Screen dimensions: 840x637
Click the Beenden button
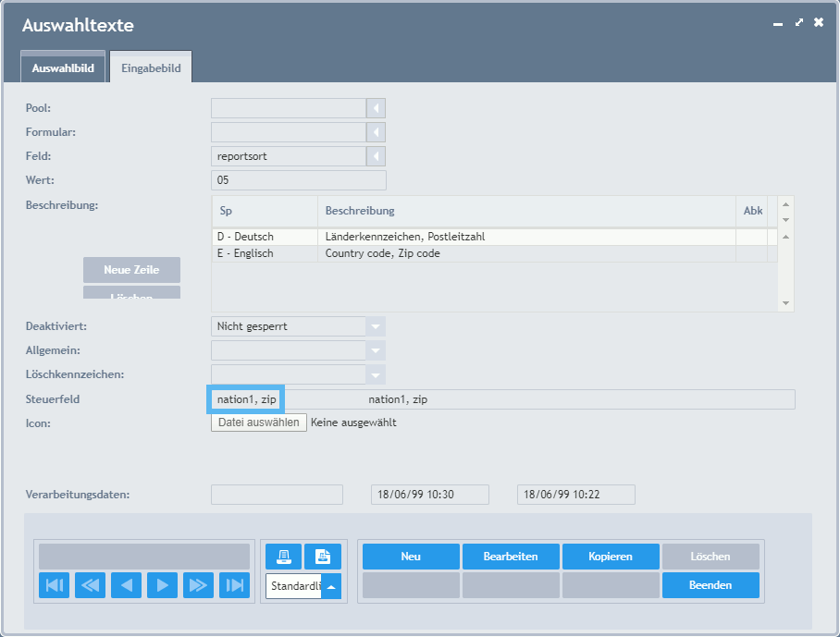point(710,585)
